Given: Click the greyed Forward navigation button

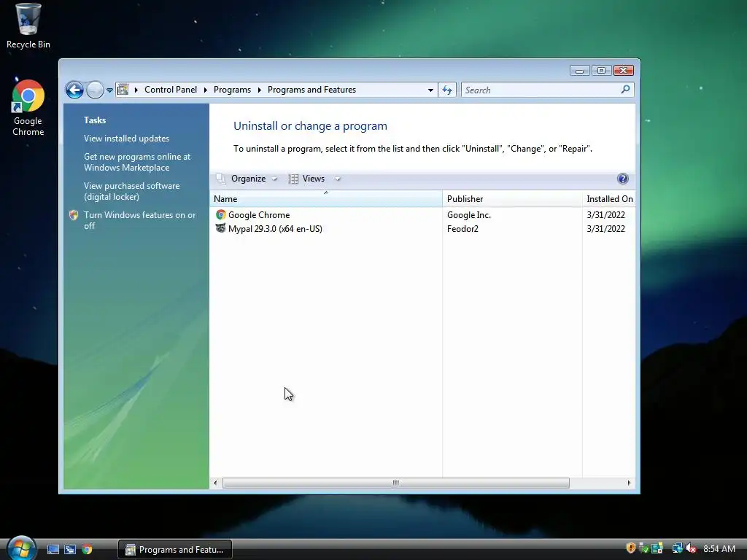Looking at the screenshot, I should pos(95,90).
